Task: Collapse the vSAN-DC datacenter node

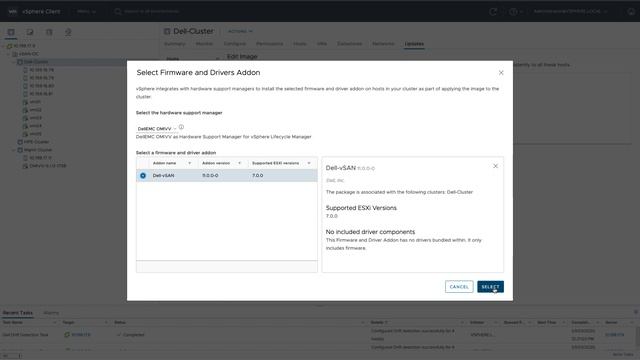Action: click(x=9, y=54)
